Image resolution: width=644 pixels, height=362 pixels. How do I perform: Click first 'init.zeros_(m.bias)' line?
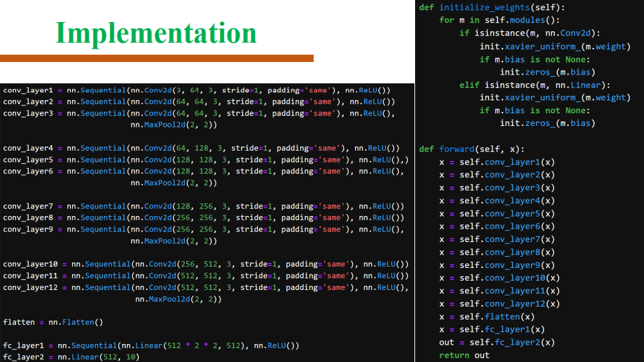click(x=547, y=72)
